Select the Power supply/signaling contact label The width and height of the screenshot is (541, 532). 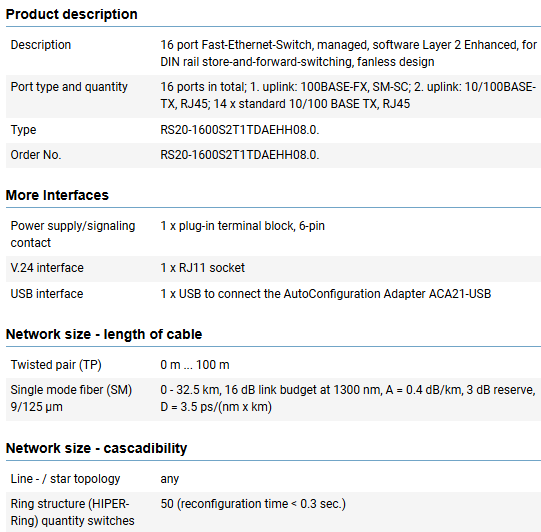[x=73, y=234]
